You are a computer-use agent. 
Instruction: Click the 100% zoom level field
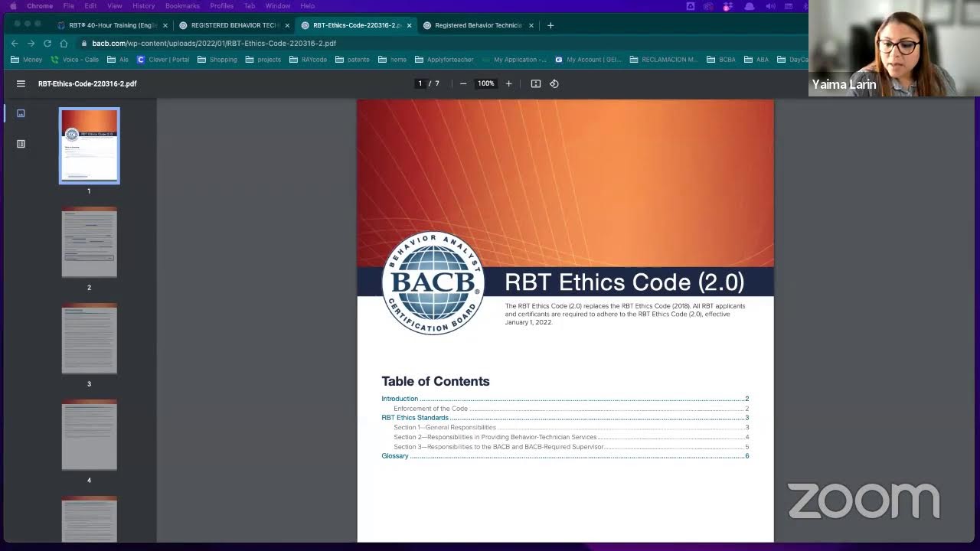click(x=486, y=83)
